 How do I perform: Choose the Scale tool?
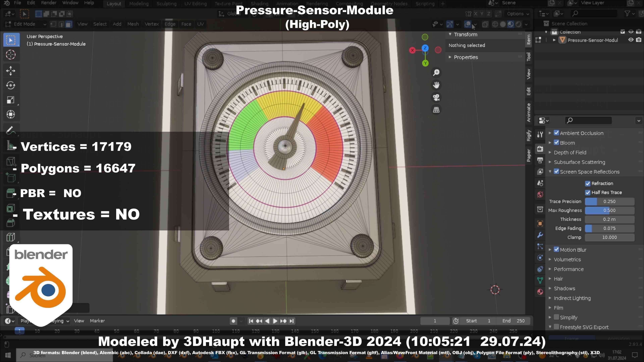pyautogui.click(x=11, y=100)
